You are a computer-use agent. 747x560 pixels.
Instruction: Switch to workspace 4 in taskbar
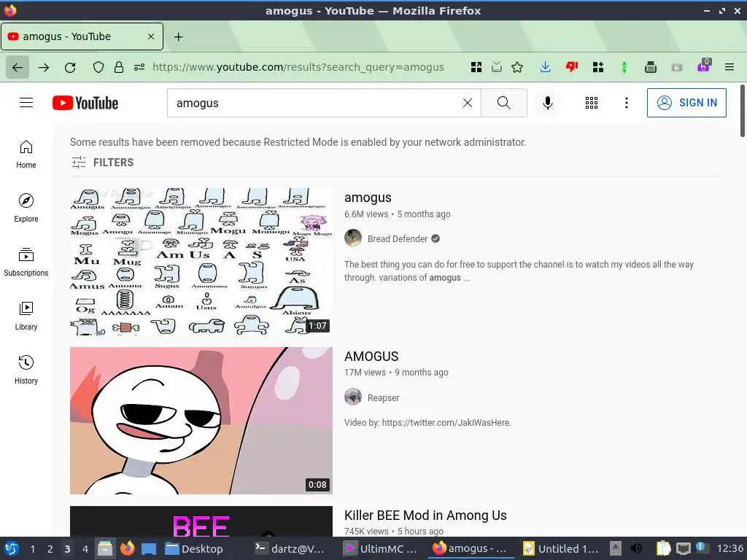tap(85, 549)
